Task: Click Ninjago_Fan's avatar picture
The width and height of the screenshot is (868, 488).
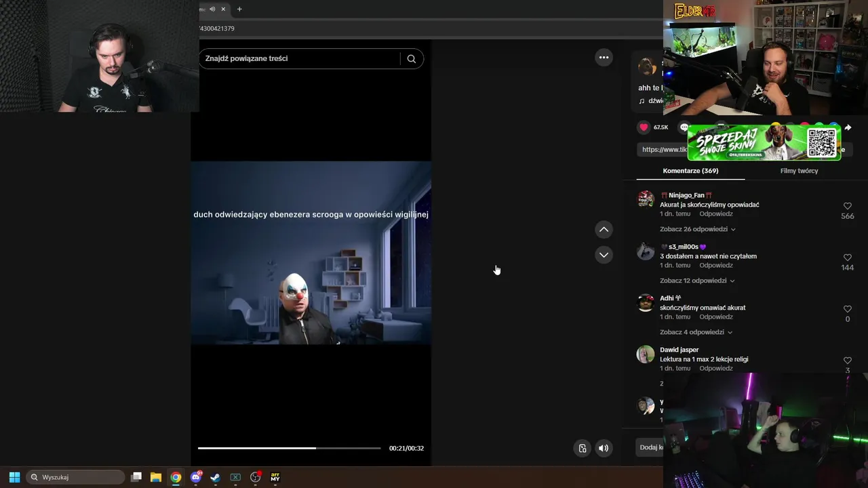Action: (x=646, y=199)
